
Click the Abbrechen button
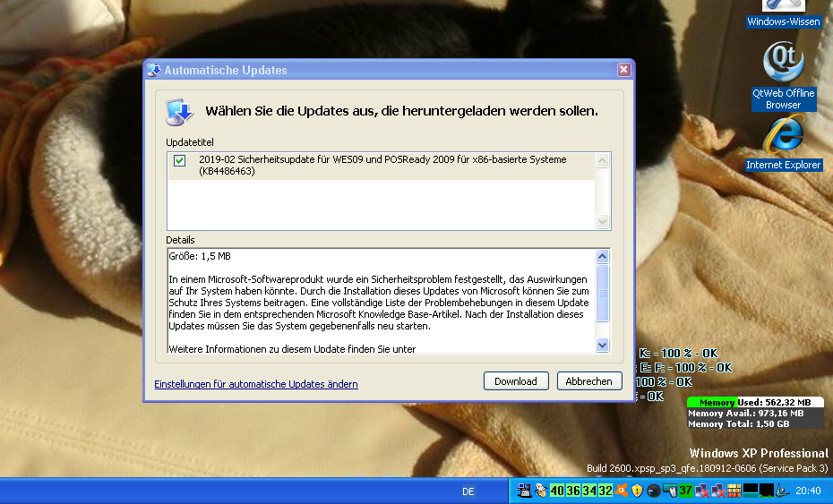589,381
